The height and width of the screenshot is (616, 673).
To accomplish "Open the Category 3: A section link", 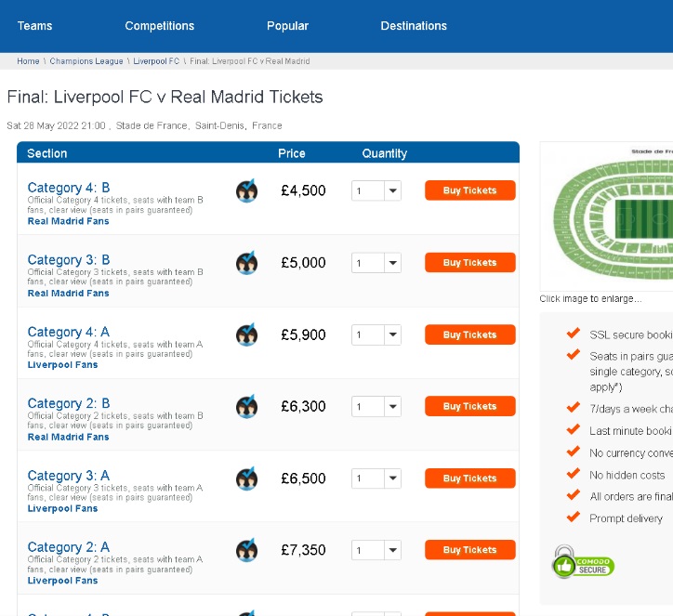I will [69, 476].
